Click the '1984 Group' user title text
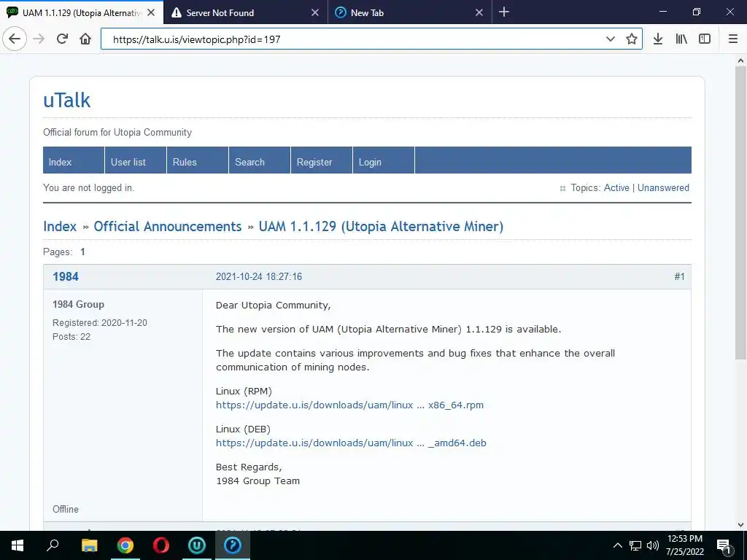This screenshot has height=560, width=747. coord(78,304)
